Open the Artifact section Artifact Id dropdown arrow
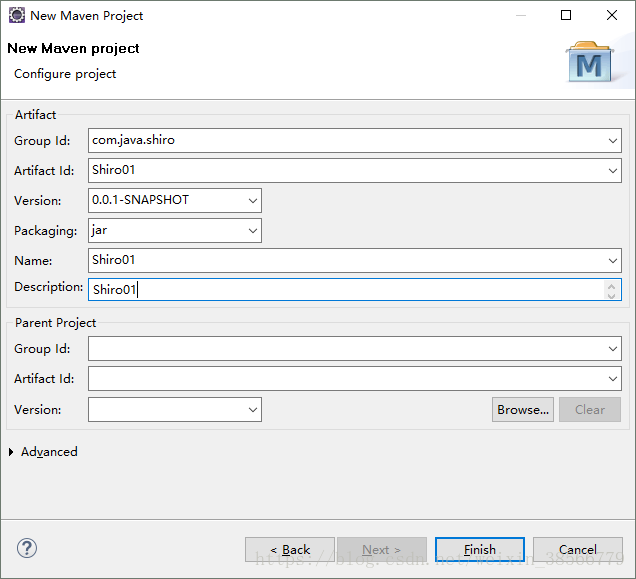The width and height of the screenshot is (636, 579). pyautogui.click(x=612, y=171)
